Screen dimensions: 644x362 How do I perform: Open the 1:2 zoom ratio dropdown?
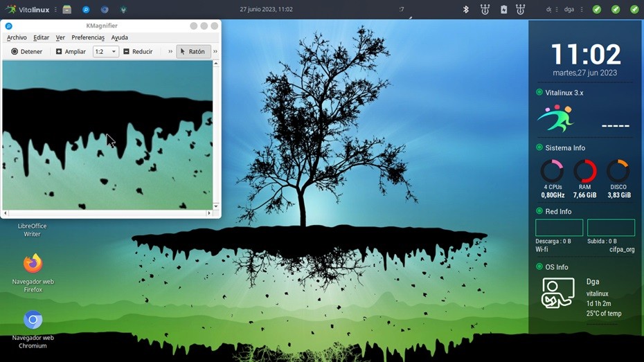(x=105, y=51)
